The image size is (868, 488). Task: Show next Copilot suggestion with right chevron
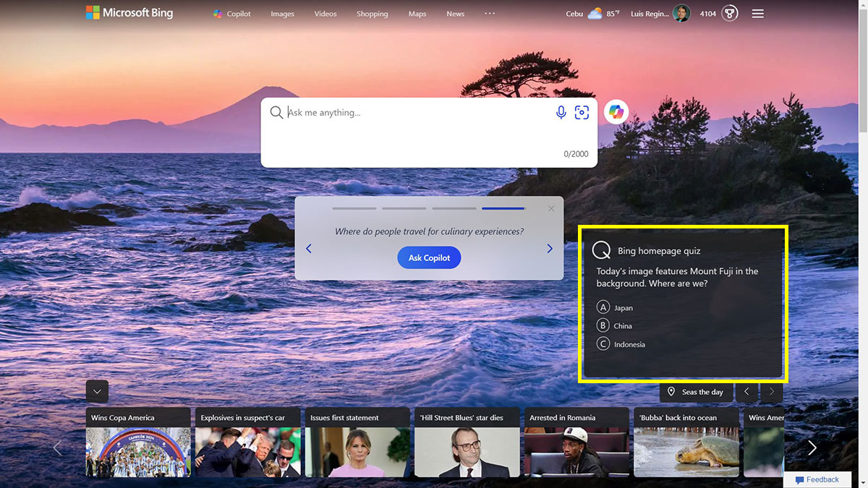point(550,249)
